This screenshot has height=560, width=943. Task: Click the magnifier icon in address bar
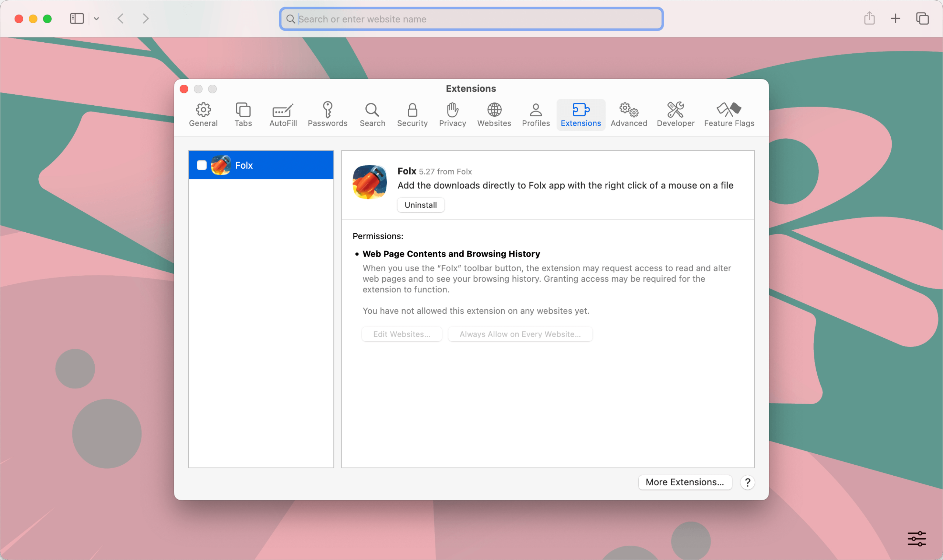pyautogui.click(x=290, y=19)
